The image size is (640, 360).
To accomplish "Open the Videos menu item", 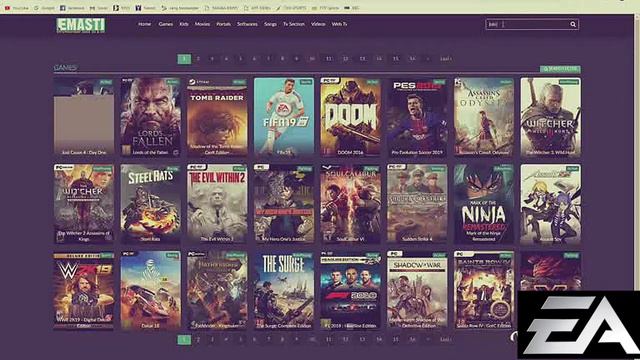I will 318,24.
